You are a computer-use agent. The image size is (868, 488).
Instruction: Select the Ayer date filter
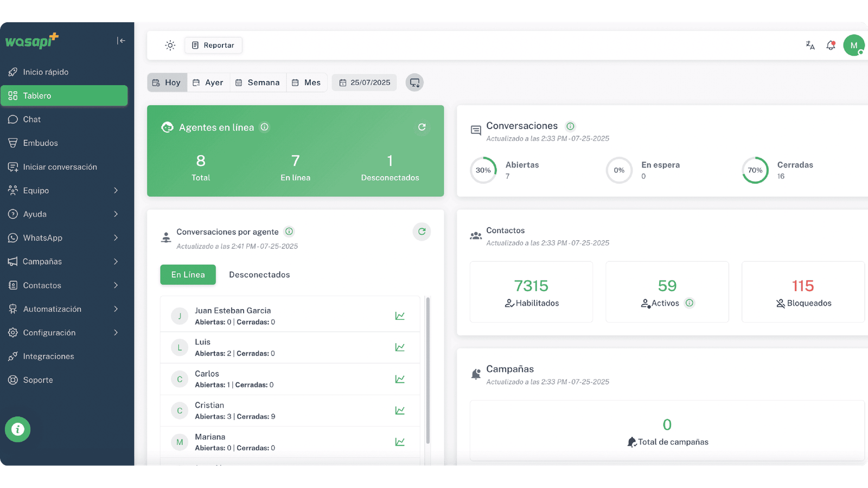click(x=208, y=82)
